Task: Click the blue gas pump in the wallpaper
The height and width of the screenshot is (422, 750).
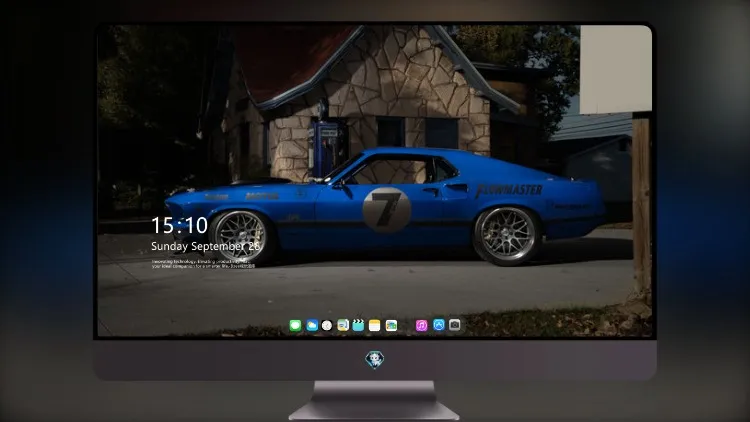Action: click(x=327, y=148)
